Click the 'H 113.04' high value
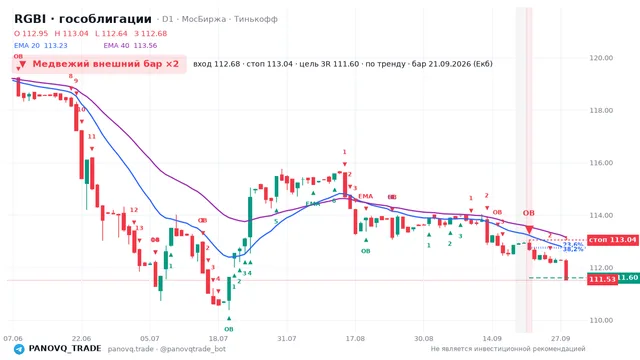This screenshot has height=360, width=640. coord(71,33)
